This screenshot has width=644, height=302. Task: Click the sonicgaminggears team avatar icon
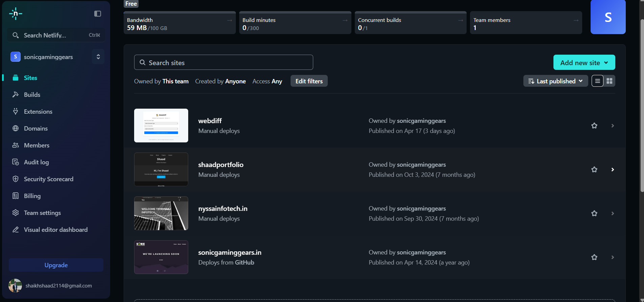pyautogui.click(x=16, y=57)
